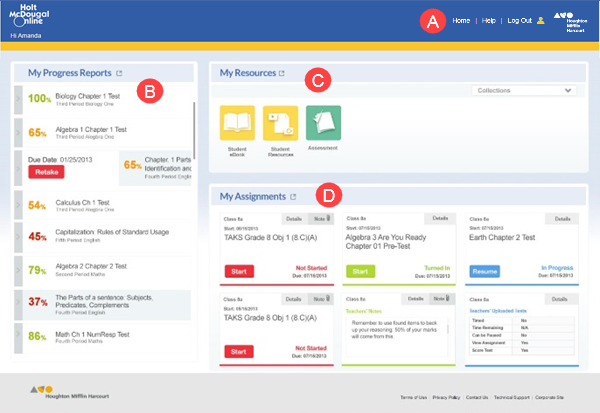Expand the Parts of a sentence row
The width and height of the screenshot is (600, 413).
[18, 305]
